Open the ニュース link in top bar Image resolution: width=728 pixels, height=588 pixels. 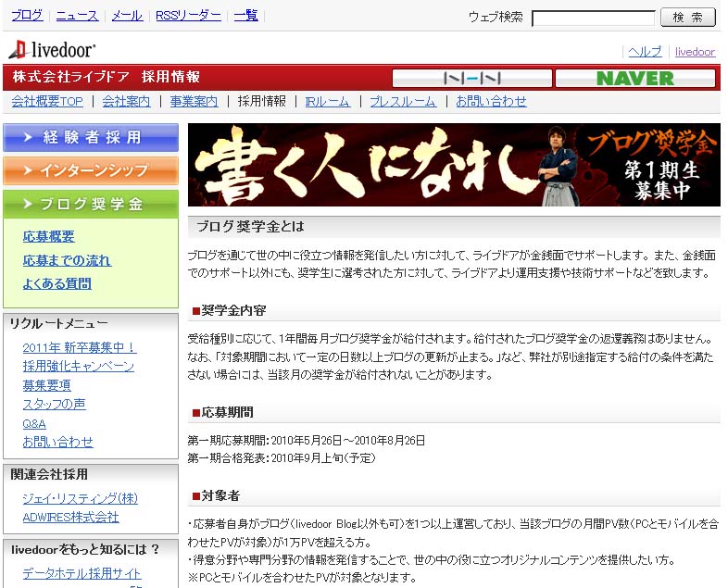77,16
